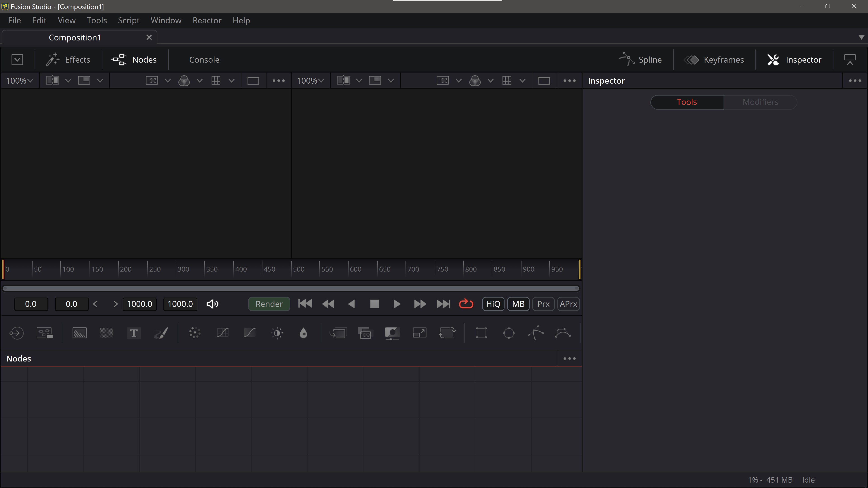This screenshot has width=868, height=488.
Task: Click the node-graph-with-folder toolbar icon
Action: tap(45, 333)
